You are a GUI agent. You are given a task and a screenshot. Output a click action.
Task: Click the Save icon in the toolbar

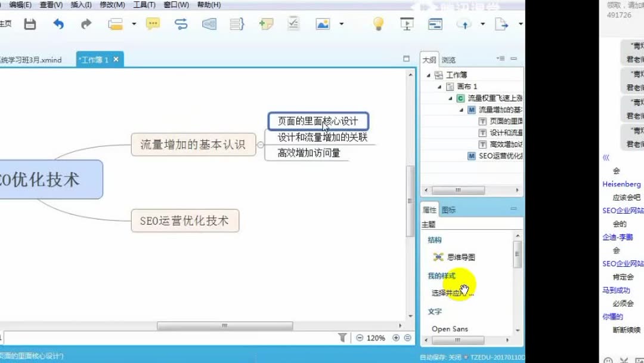point(29,24)
